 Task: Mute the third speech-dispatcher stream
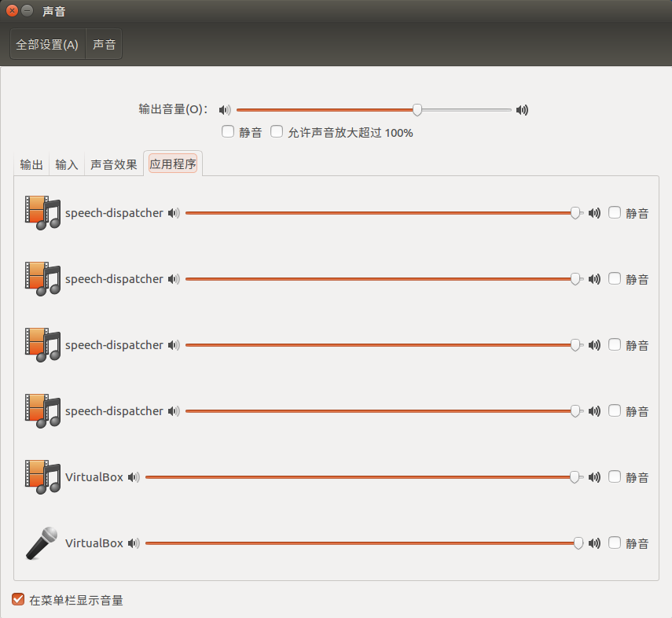(x=615, y=344)
